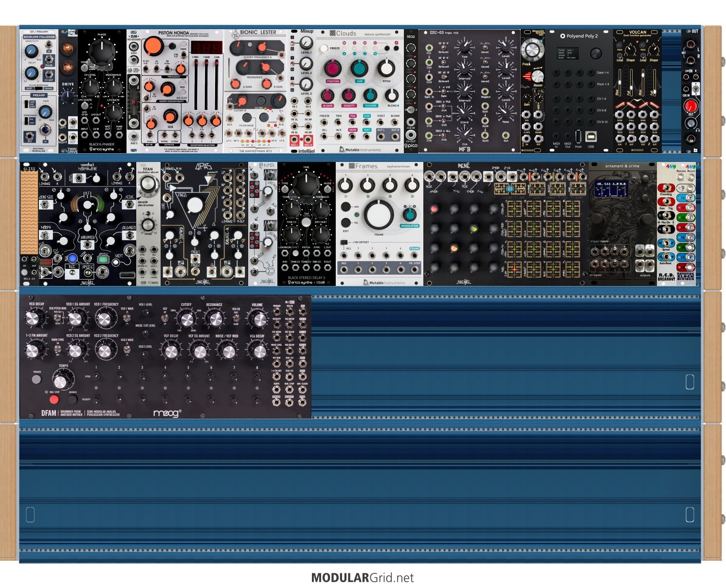Click the DFAM VCO 1 FREQUENCY knob
Image resolution: width=726 pixels, height=588 pixels.
click(104, 320)
